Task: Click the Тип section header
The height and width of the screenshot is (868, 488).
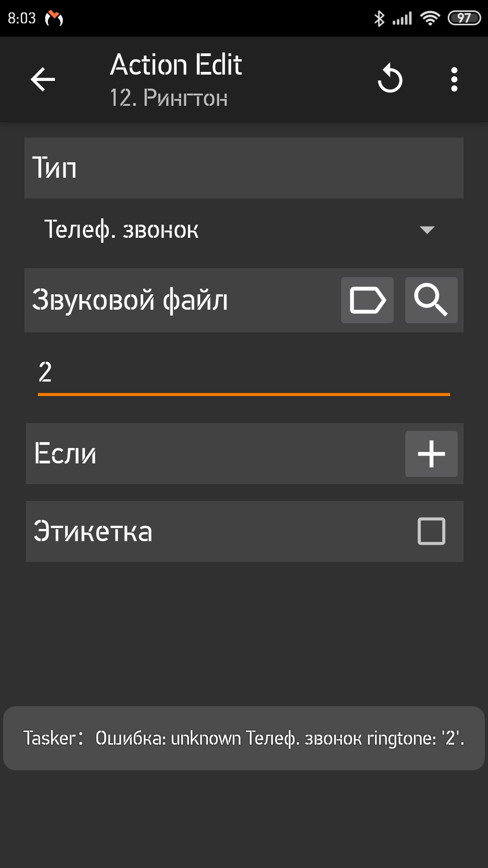Action: coord(54,168)
